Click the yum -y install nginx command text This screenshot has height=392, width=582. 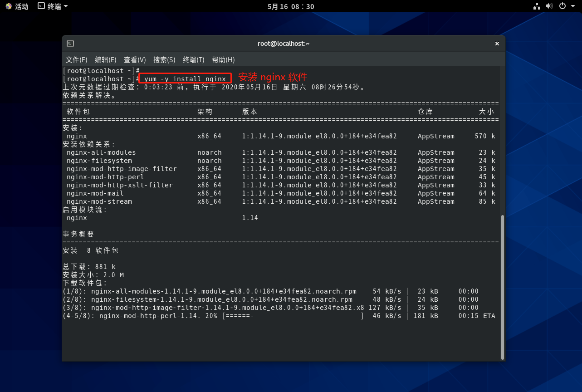185,79
